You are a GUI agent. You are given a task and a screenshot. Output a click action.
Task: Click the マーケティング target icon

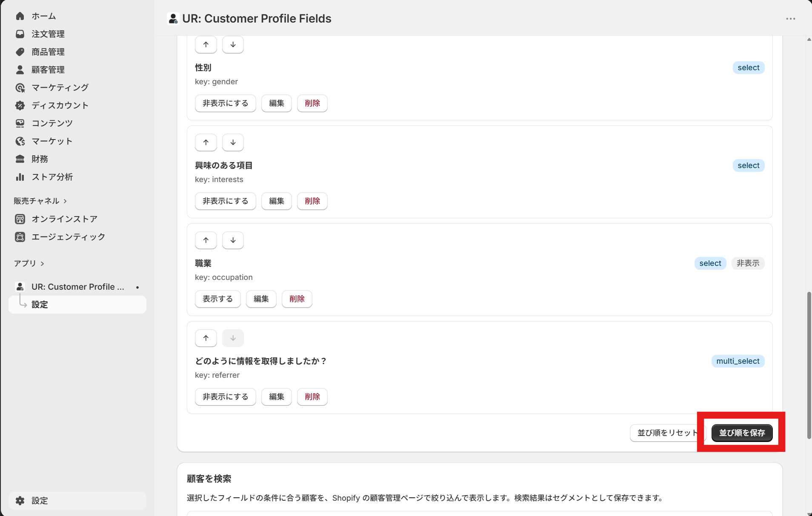20,88
